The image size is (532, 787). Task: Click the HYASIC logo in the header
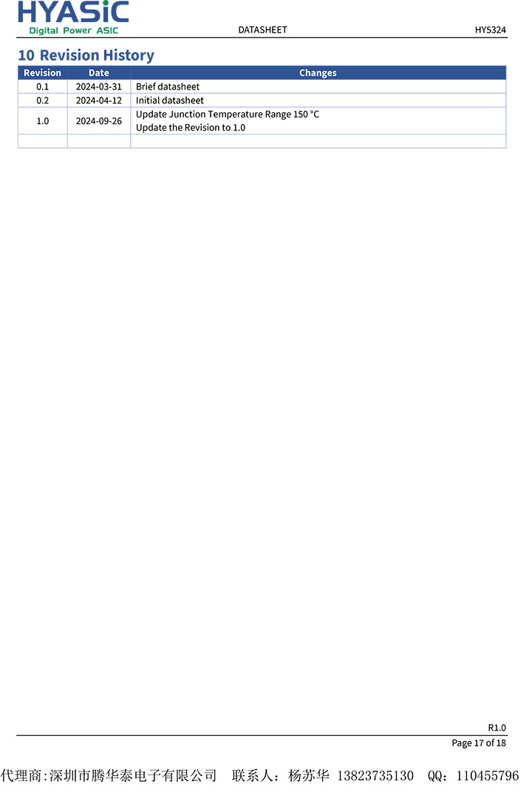click(74, 12)
